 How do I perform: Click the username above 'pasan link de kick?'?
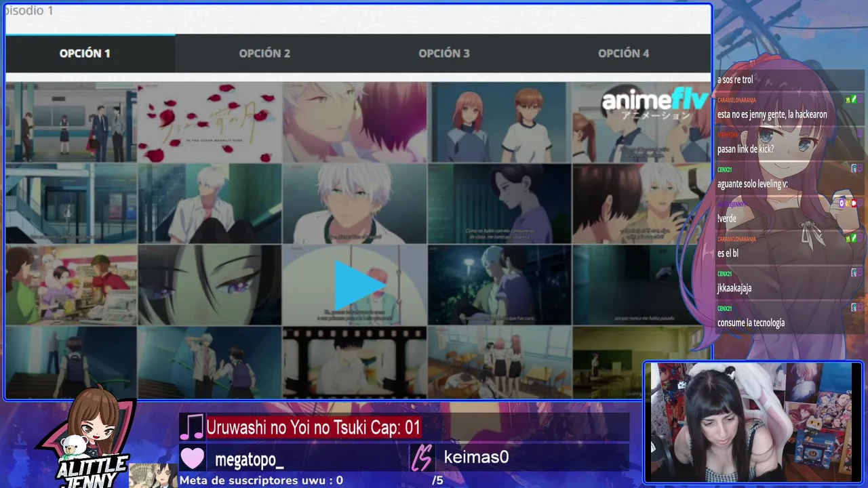pyautogui.click(x=728, y=135)
